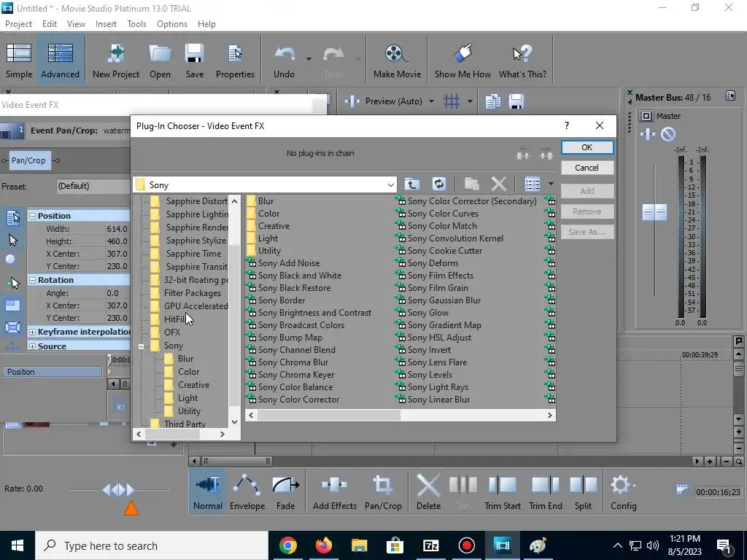
Task: Collapse the Sony tree folder
Action: 141,346
